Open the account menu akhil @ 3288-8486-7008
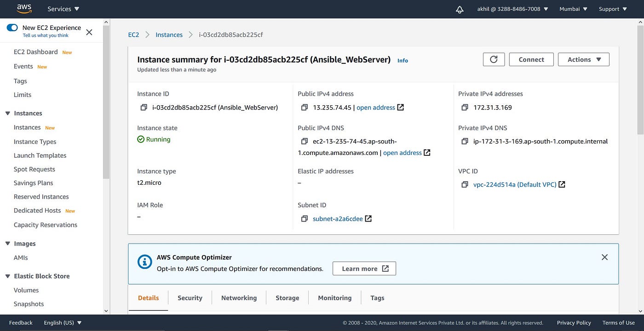 point(512,9)
